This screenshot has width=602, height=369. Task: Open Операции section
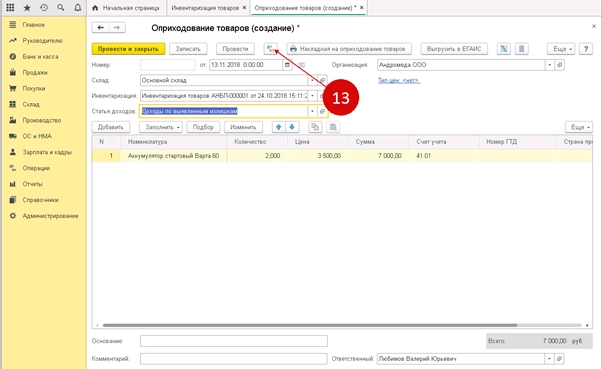(36, 168)
